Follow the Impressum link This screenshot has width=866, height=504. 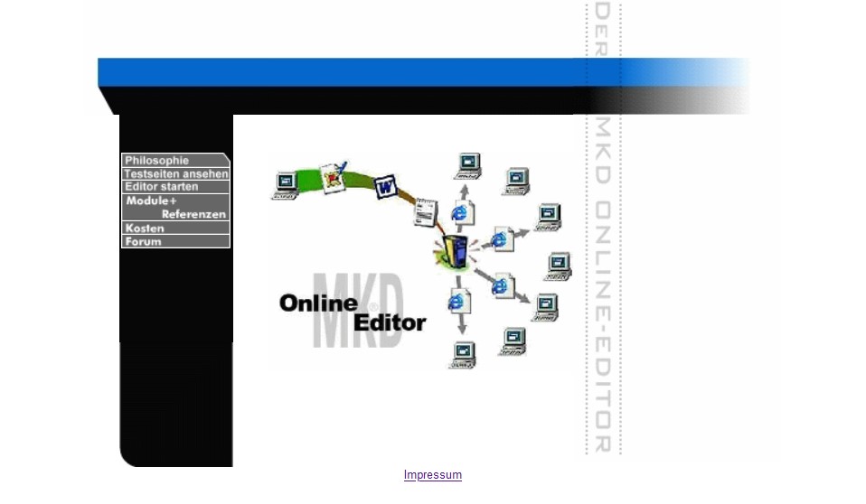[432, 475]
